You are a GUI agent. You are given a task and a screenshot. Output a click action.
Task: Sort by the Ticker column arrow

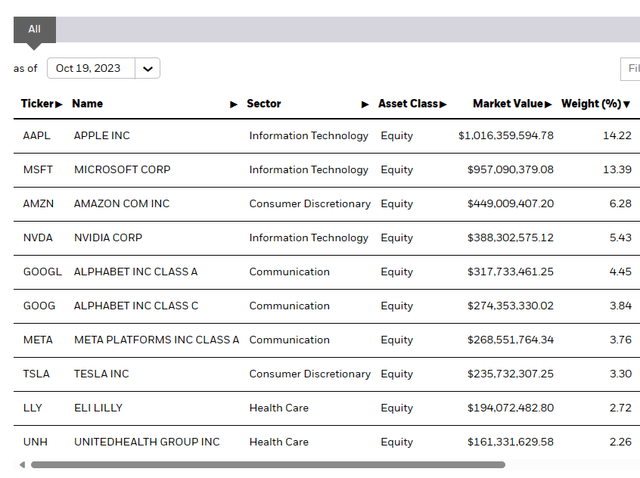tap(59, 104)
